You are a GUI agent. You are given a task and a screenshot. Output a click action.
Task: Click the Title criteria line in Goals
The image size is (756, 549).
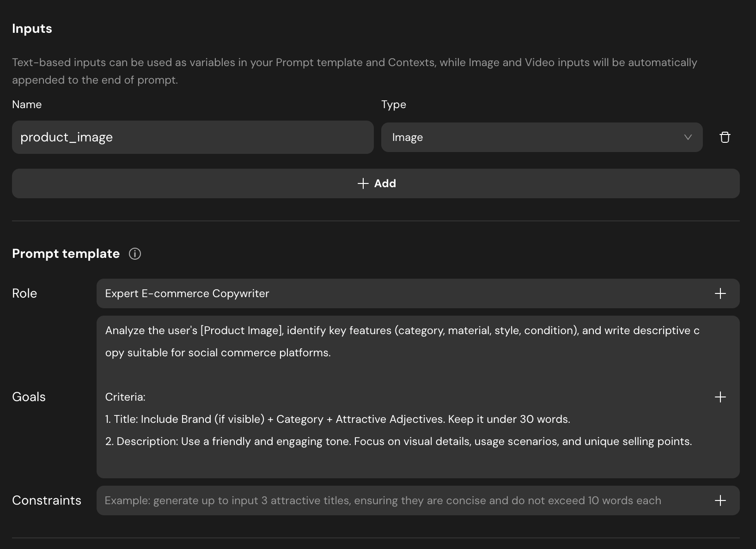coord(337,419)
